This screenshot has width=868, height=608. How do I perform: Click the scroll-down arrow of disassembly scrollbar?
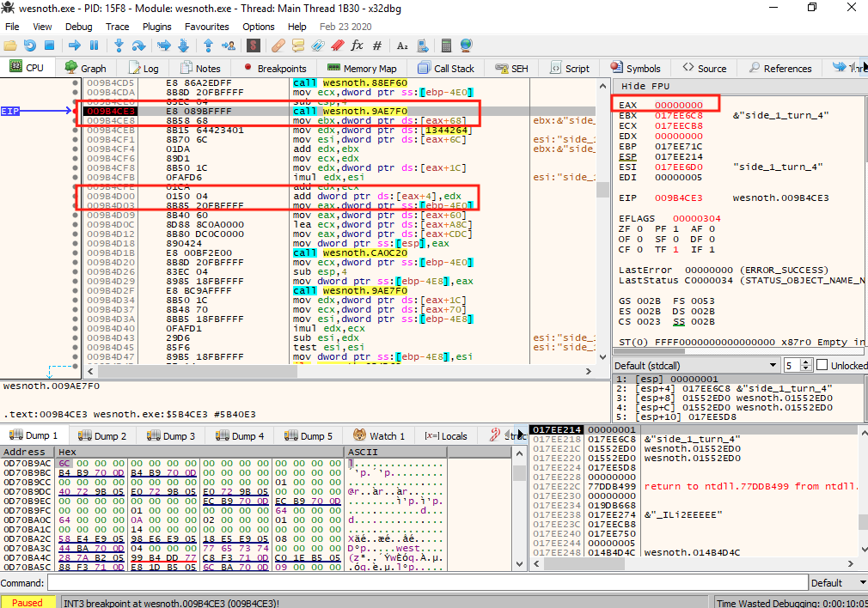coord(602,357)
